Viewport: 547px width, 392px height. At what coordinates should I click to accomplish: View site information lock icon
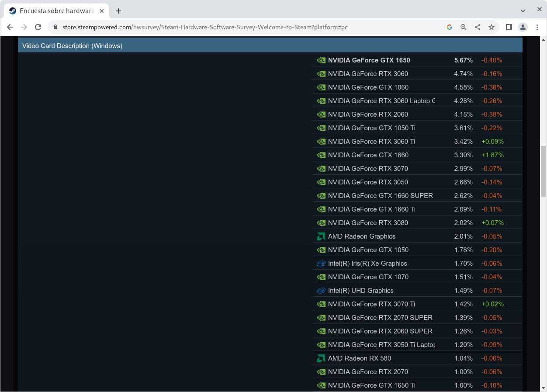pos(55,27)
